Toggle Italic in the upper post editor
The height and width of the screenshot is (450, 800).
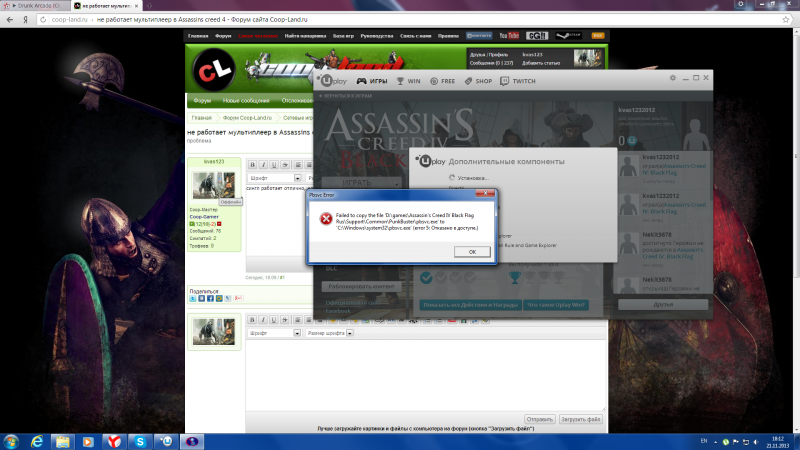(x=263, y=165)
